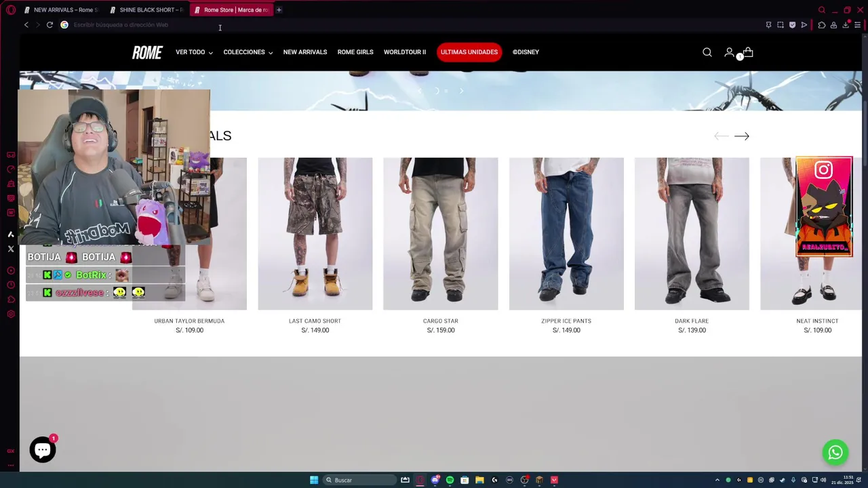Click the S/. 139.00 price text

click(692, 330)
